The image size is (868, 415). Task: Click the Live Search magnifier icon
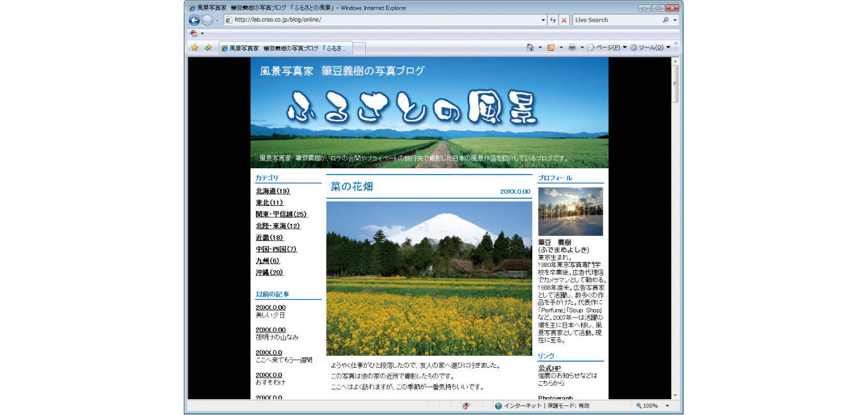tap(666, 20)
